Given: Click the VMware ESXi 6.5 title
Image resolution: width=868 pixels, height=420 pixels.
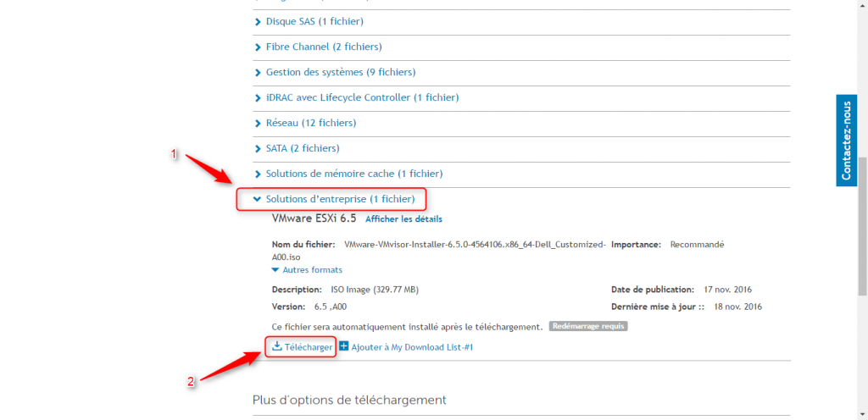Looking at the screenshot, I should coord(314,218).
